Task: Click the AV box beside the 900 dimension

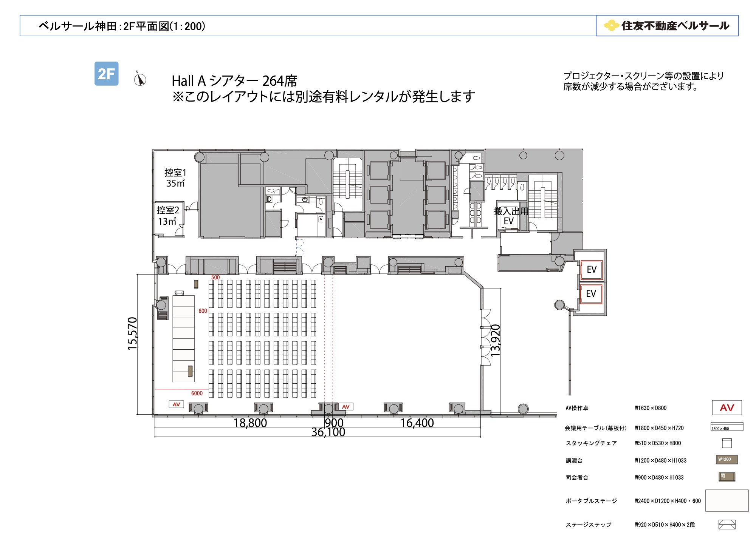Action: (345, 407)
